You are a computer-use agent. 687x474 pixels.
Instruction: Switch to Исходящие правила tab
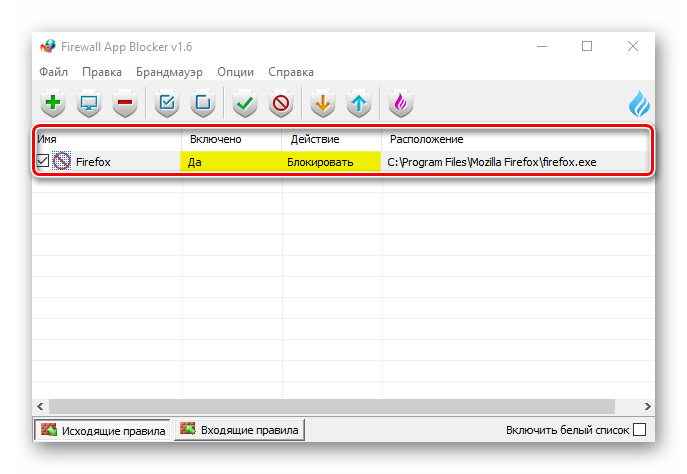tap(103, 430)
